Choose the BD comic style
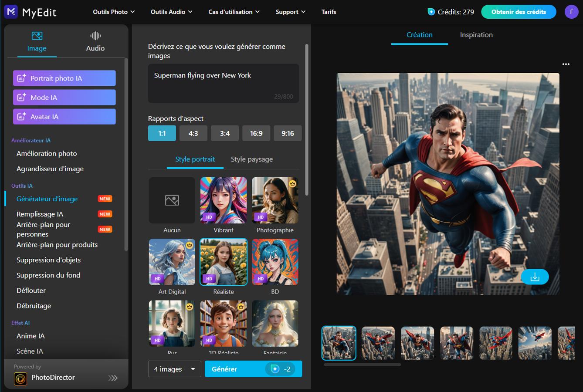The height and width of the screenshot is (392, 583). (275, 262)
